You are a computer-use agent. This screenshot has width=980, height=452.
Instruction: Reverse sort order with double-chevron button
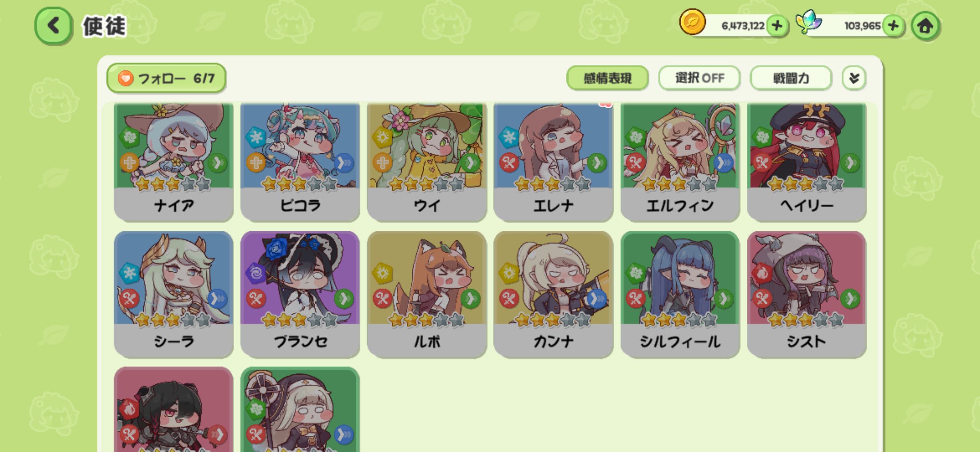(x=854, y=78)
